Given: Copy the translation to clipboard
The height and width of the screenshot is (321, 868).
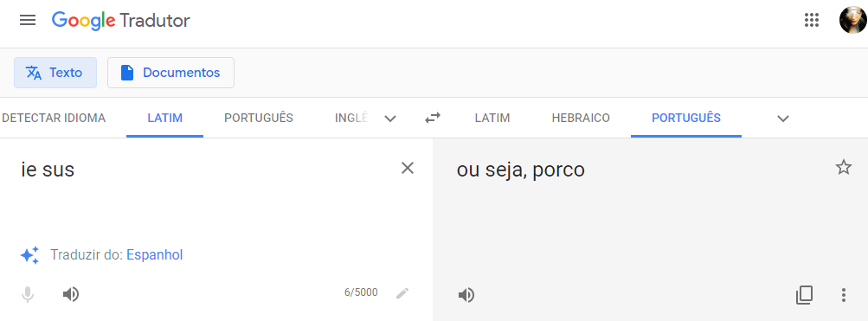Looking at the screenshot, I should point(804,295).
